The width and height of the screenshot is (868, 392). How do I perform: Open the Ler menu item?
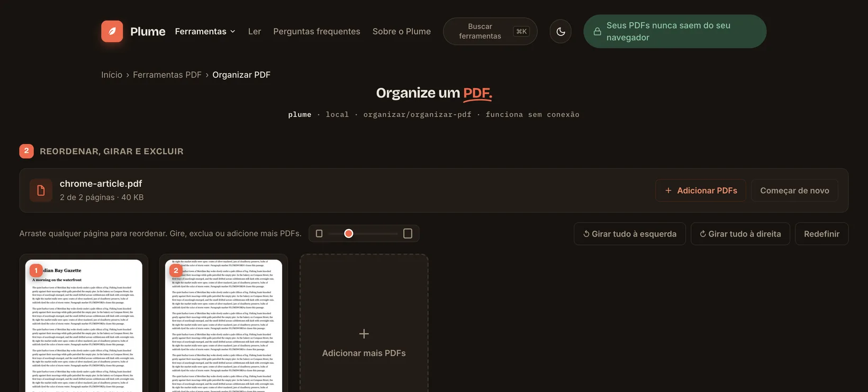(x=255, y=31)
